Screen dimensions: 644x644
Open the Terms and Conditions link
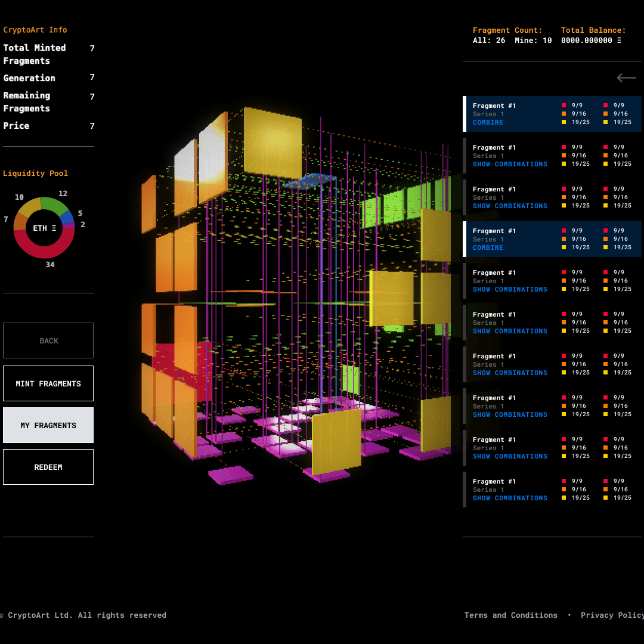pyautogui.click(x=510, y=615)
